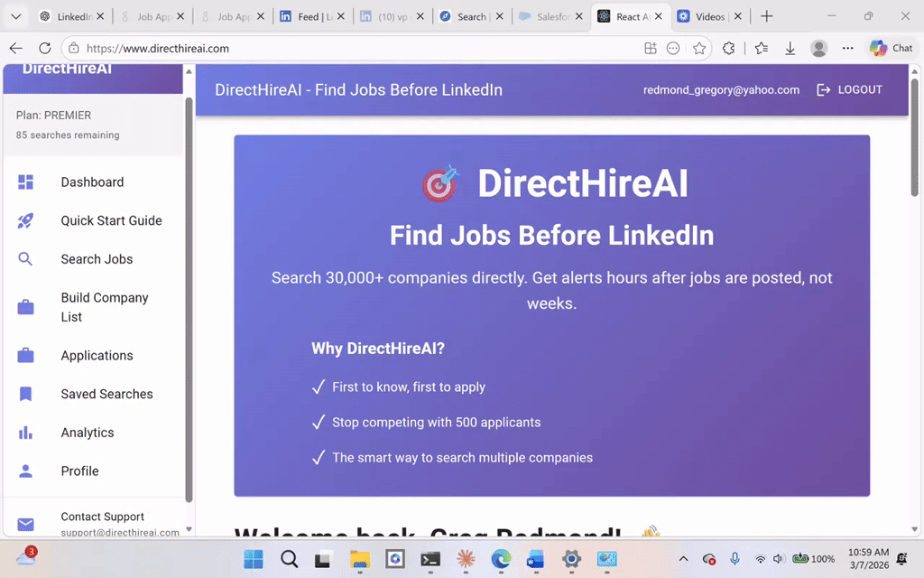
Task: Open Windows Start menu from taskbar
Action: pyautogui.click(x=254, y=559)
